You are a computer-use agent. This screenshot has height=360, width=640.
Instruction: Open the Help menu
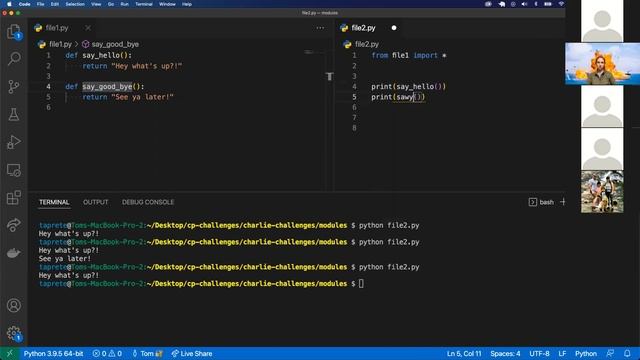(x=187, y=4)
